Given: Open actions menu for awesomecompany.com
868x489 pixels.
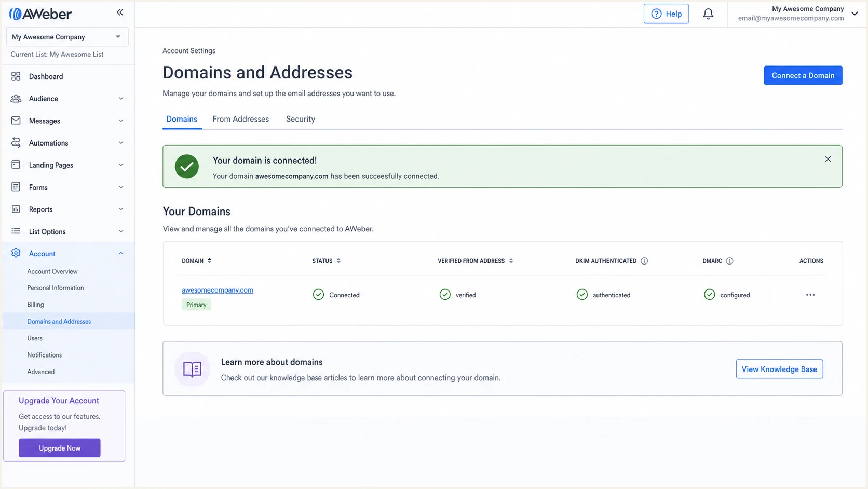Looking at the screenshot, I should tap(810, 295).
